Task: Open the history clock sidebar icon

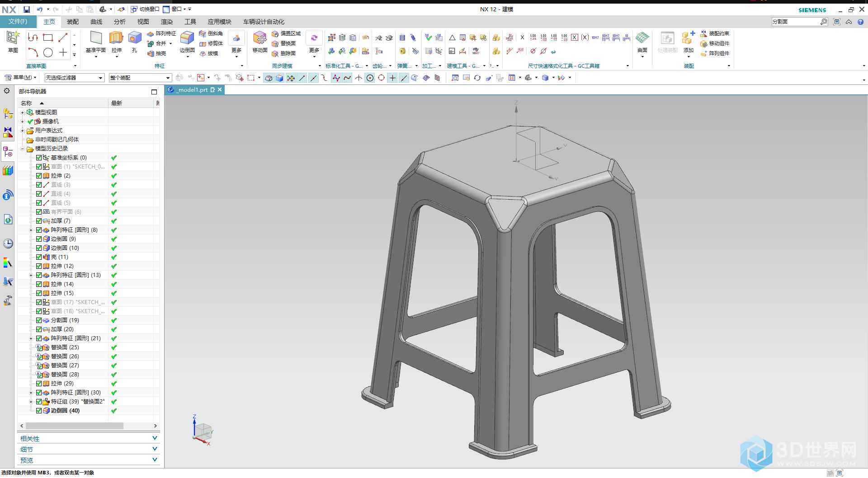Action: (x=8, y=244)
